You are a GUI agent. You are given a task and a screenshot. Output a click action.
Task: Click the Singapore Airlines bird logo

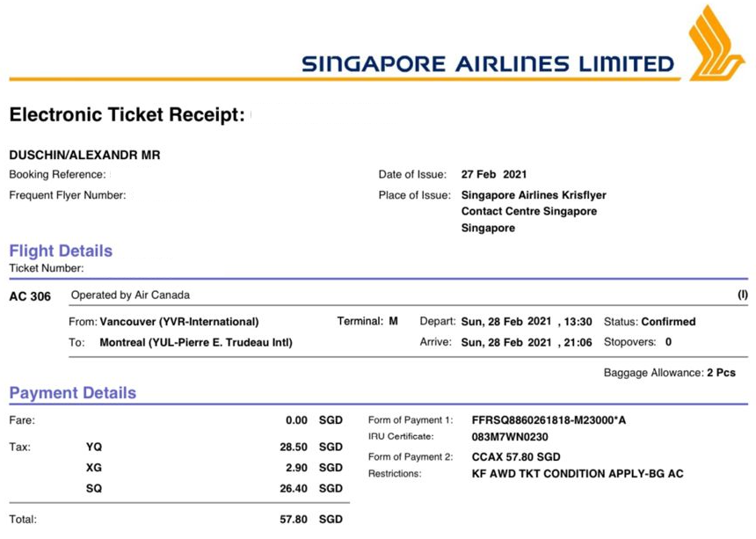point(716,42)
